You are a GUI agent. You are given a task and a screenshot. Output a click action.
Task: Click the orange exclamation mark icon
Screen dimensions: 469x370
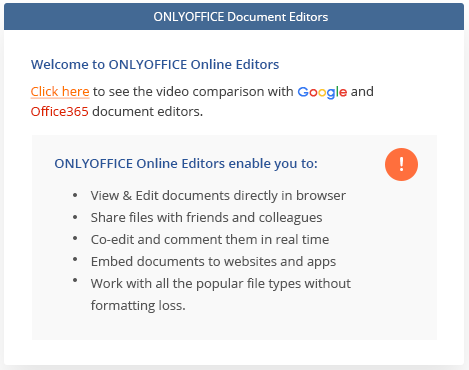point(401,164)
